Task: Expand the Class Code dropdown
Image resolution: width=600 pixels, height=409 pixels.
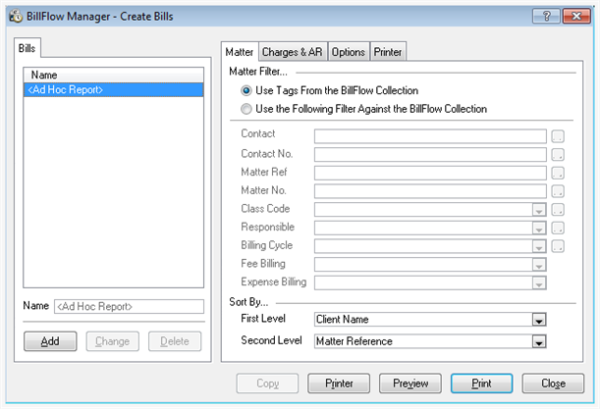Action: pos(539,210)
